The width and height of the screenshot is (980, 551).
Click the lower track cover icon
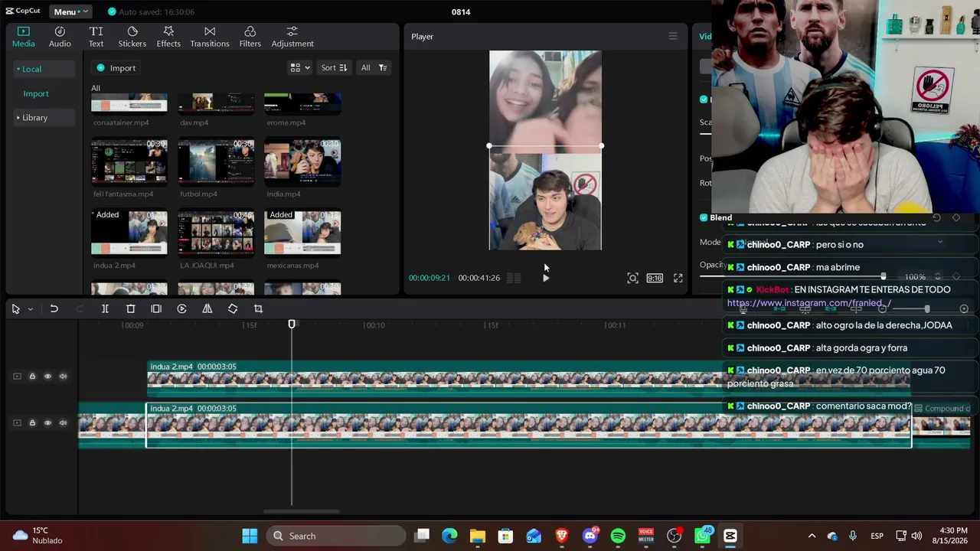17,422
